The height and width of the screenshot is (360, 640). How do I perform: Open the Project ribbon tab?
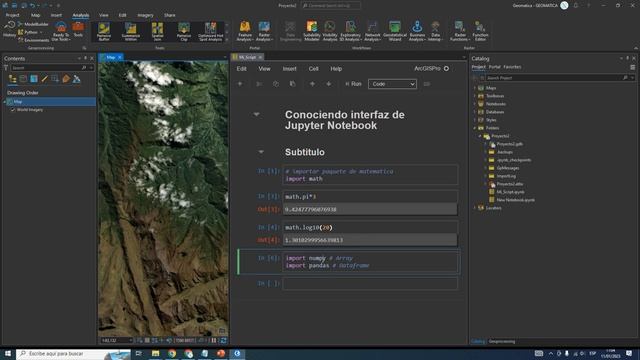pyautogui.click(x=12, y=15)
